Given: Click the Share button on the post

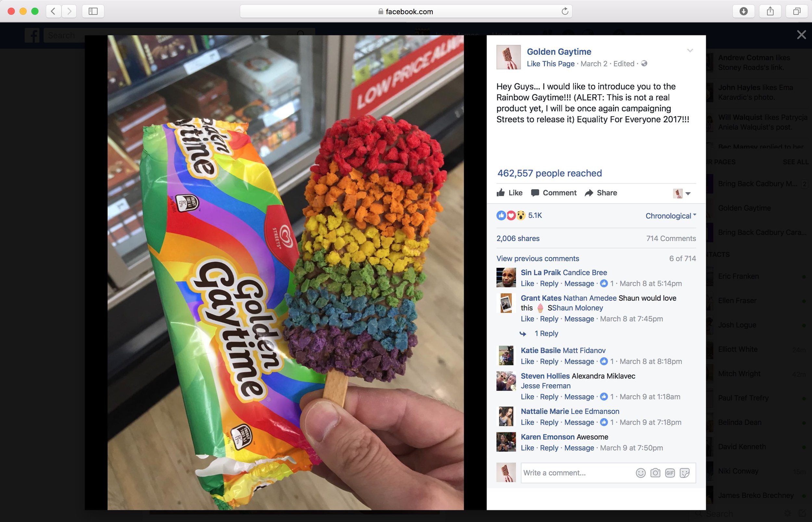Looking at the screenshot, I should coord(601,193).
